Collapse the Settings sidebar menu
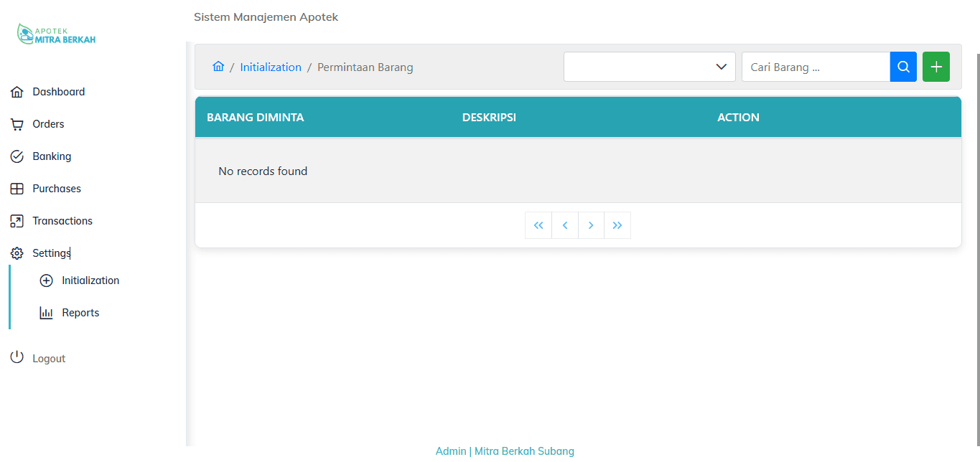Viewport: 980px width, 462px height. 50,253
